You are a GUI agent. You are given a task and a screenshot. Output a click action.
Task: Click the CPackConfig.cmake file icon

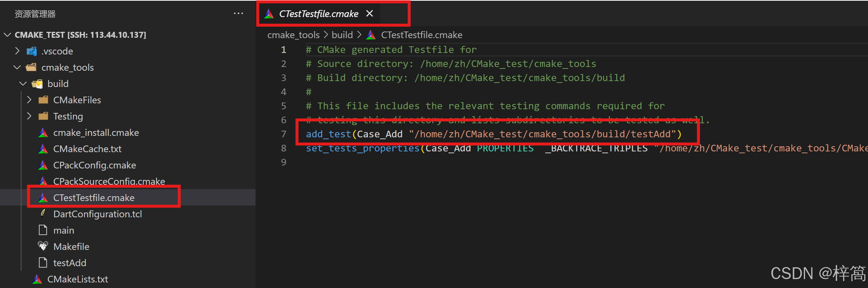point(43,165)
